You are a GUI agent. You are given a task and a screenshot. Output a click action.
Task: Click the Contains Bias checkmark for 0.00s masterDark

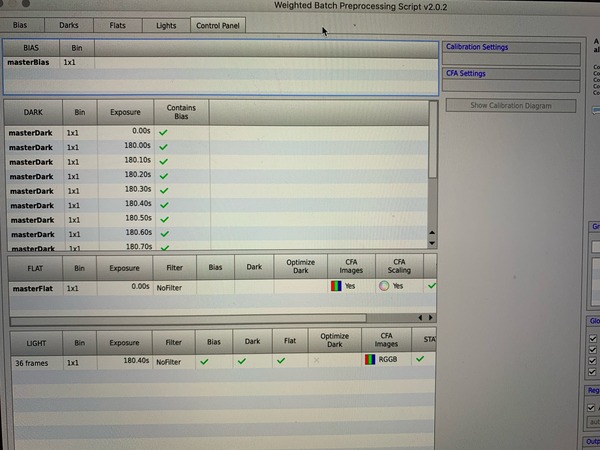[163, 132]
